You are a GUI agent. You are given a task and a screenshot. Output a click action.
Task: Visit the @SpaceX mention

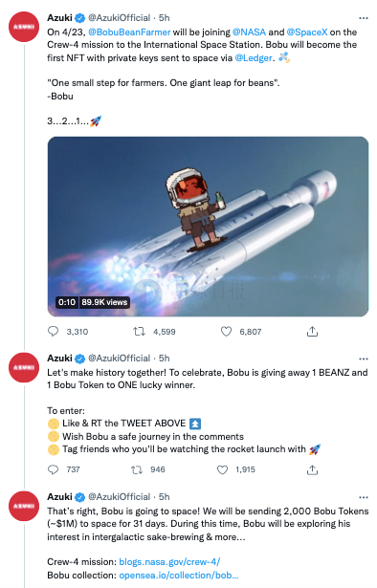pyautogui.click(x=307, y=33)
